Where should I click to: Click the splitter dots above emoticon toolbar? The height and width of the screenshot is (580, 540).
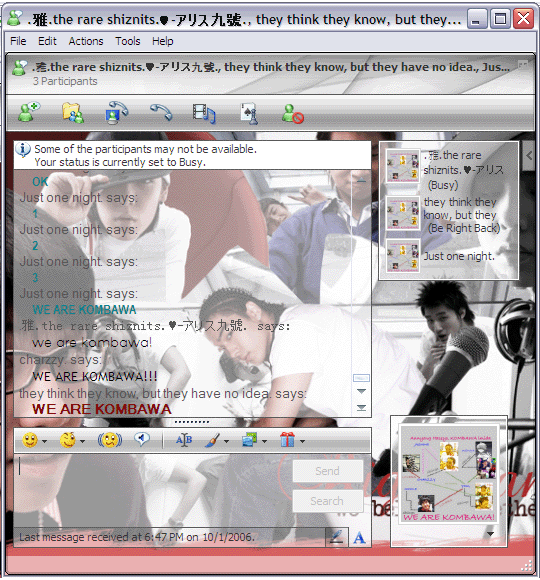(x=192, y=422)
